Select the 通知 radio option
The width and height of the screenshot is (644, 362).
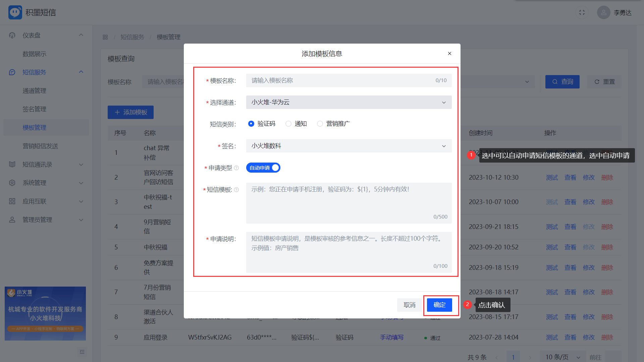click(288, 124)
